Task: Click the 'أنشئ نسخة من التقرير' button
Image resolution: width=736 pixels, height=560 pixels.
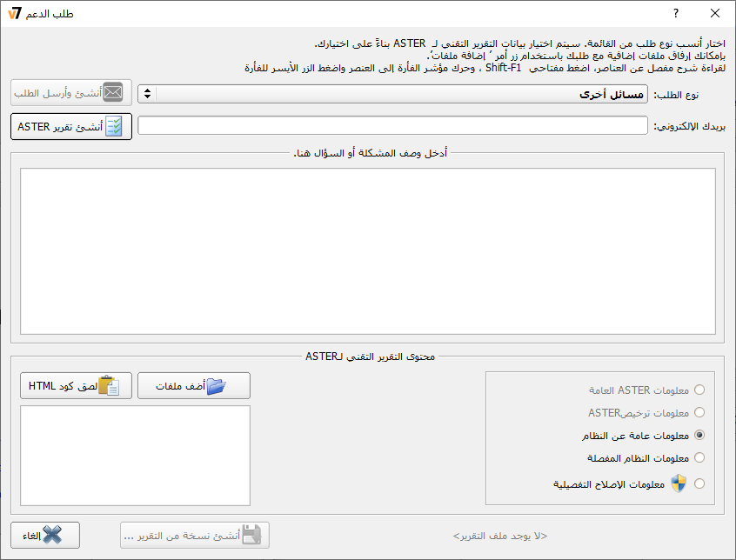Action: pos(195,535)
